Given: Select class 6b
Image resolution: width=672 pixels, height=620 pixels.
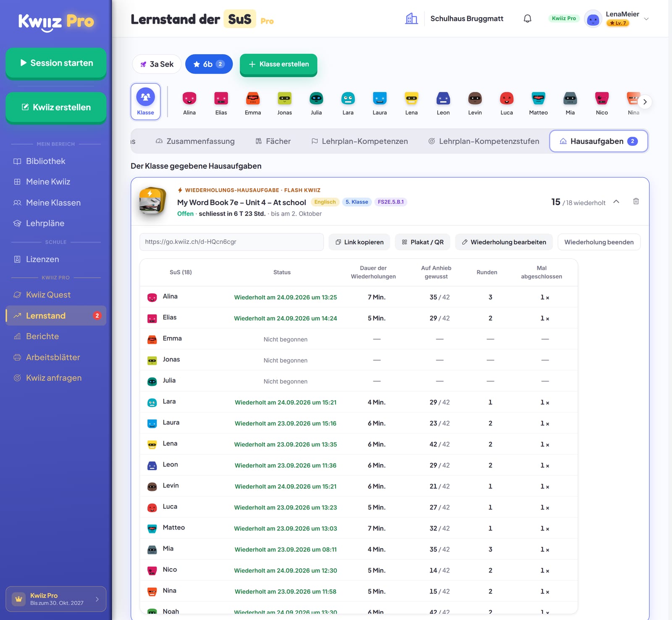Looking at the screenshot, I should [209, 64].
